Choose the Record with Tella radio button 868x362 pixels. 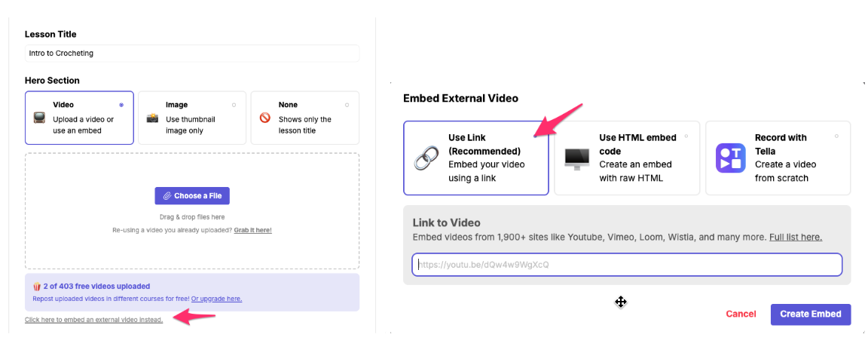pos(836,137)
